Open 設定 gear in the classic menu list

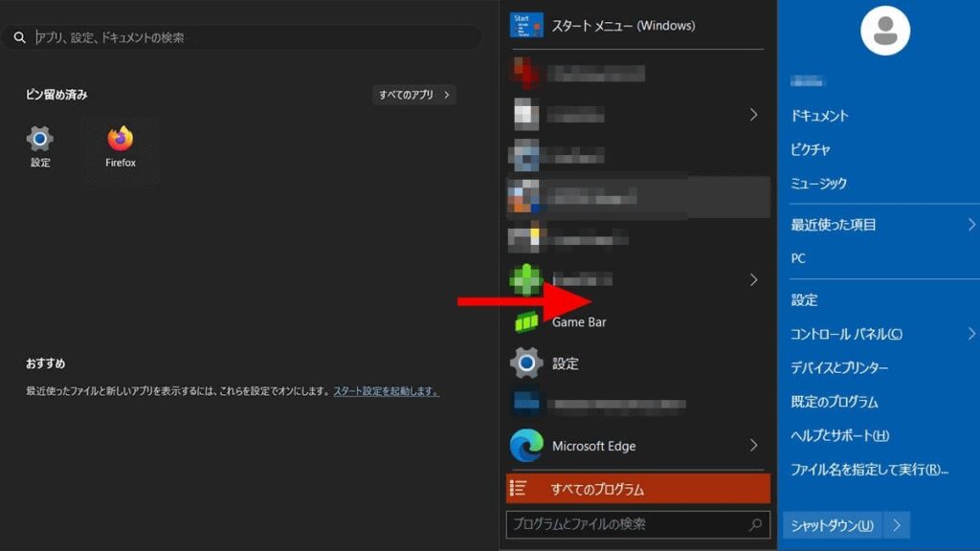pyautogui.click(x=526, y=363)
